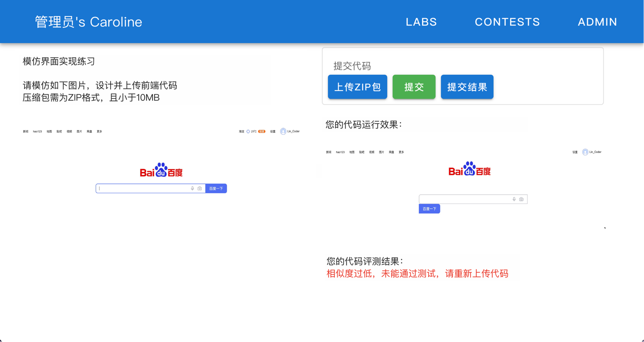View 提交结果 submission results

point(467,87)
